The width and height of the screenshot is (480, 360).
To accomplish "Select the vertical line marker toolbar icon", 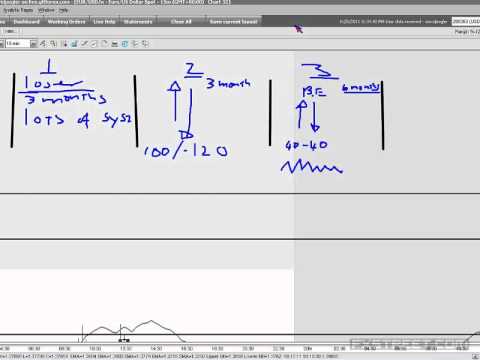I will point(64,44).
